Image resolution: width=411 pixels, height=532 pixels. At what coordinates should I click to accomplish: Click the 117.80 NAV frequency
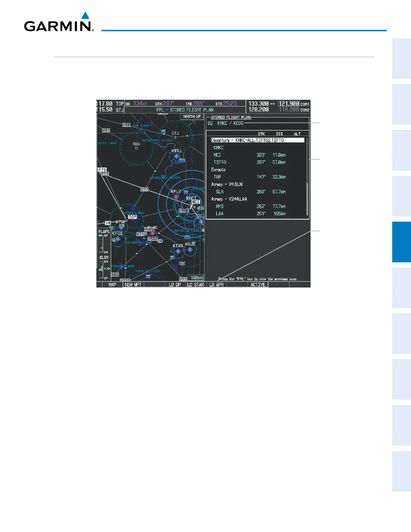coord(104,104)
